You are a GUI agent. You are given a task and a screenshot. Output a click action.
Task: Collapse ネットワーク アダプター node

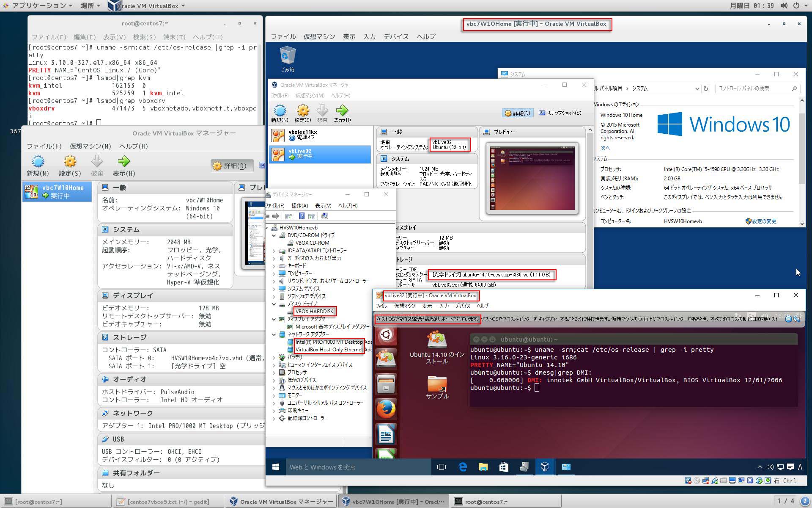(274, 334)
